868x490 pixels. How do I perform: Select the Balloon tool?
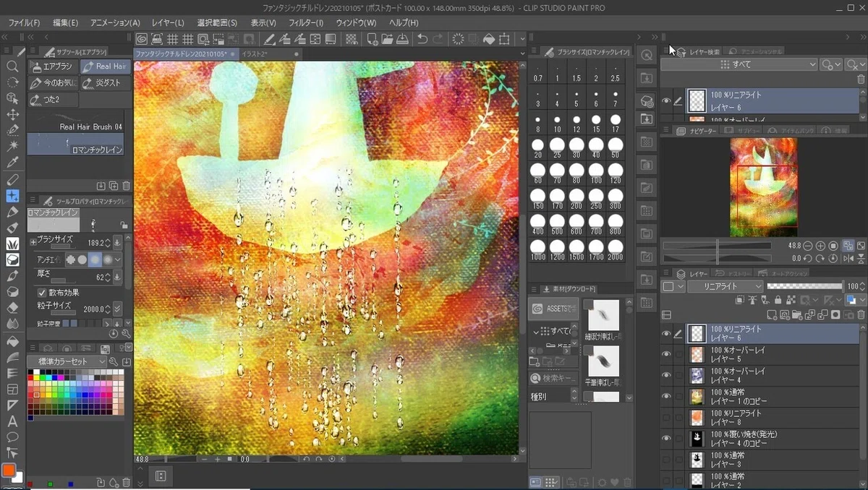(x=12, y=437)
